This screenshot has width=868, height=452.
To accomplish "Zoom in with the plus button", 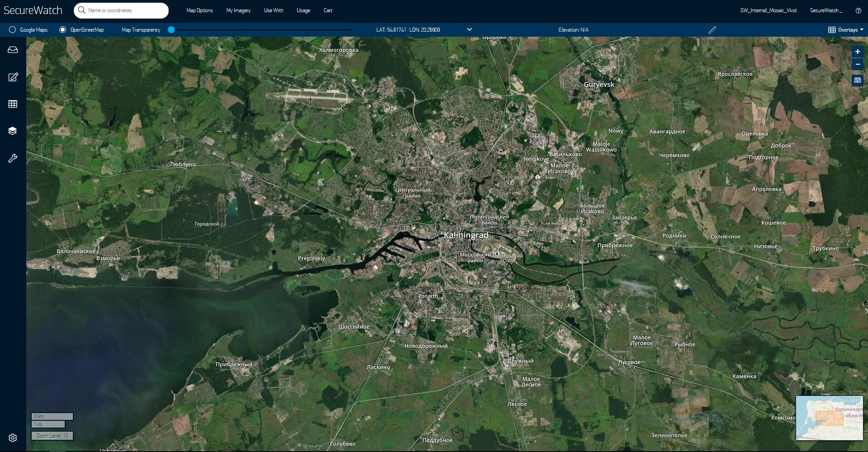I will pos(858,52).
